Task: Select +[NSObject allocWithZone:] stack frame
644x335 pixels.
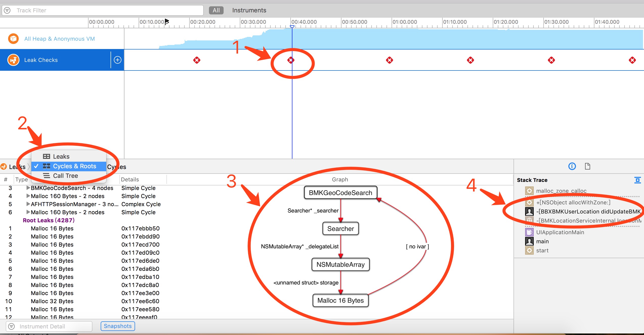Action: tap(573, 202)
